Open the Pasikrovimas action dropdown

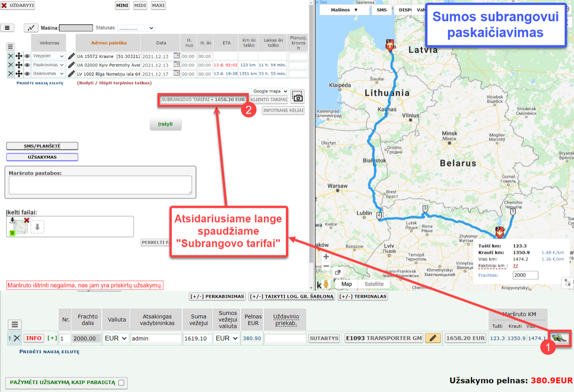point(48,65)
